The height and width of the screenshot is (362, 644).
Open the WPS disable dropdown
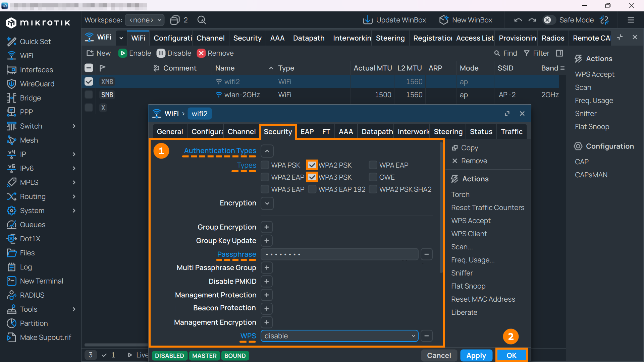tap(339, 336)
